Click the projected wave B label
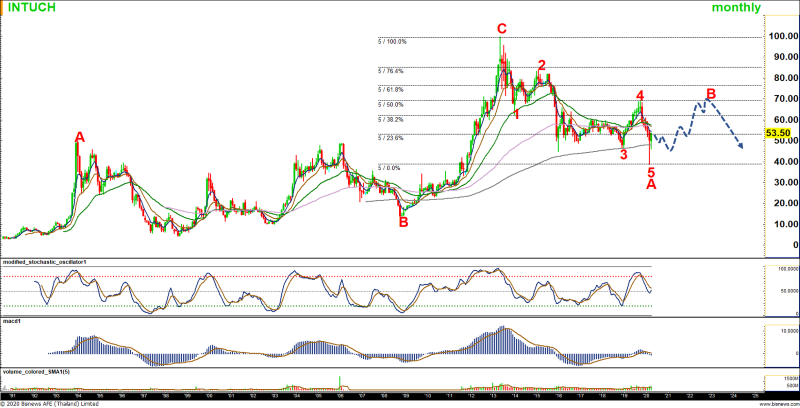Viewport: 800px width, 408px height. pos(711,95)
